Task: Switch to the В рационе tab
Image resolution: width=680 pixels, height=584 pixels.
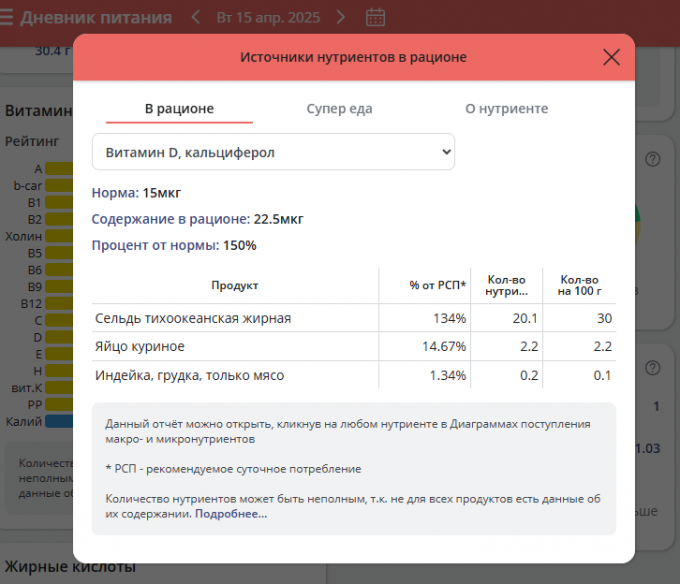Action: click(x=179, y=108)
